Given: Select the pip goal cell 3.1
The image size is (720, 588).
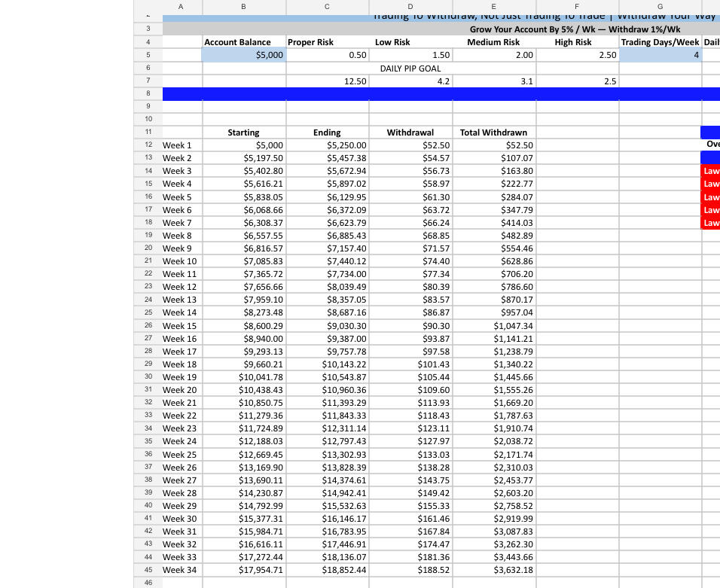Looking at the screenshot, I should pyautogui.click(x=494, y=81).
